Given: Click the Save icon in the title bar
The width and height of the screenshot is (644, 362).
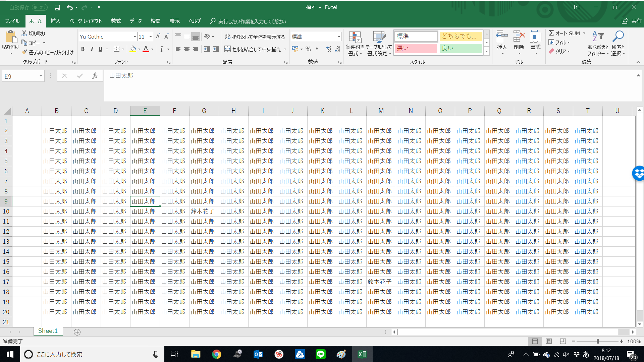Looking at the screenshot, I should [x=57, y=7].
